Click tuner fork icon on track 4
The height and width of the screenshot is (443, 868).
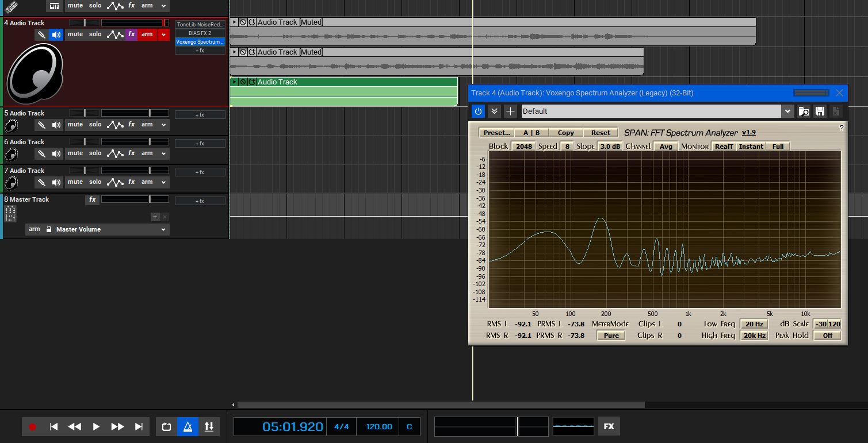tap(41, 34)
